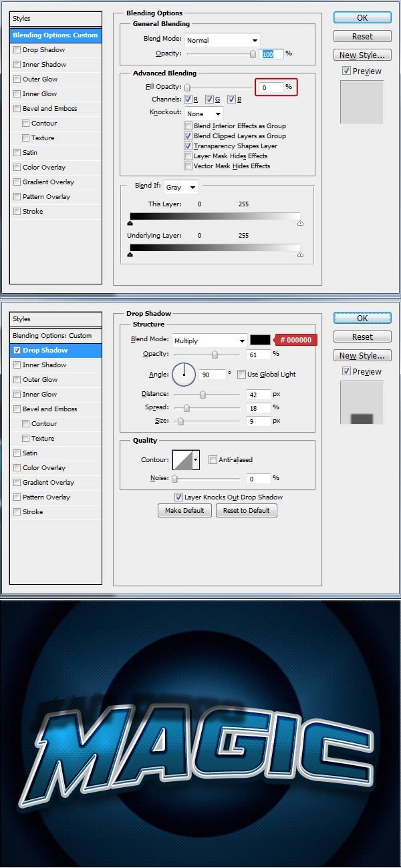Click OK in the Blending Options dialog

[x=362, y=18]
